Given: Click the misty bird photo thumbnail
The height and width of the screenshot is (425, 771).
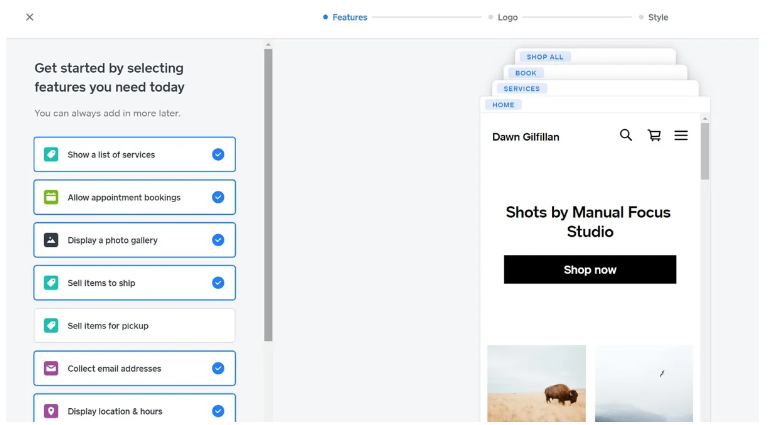Looking at the screenshot, I should pos(644,384).
